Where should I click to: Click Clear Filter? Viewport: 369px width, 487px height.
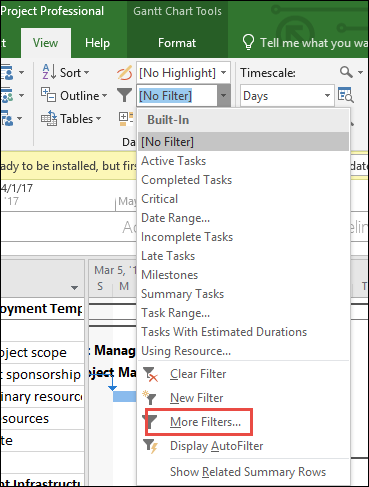(x=198, y=374)
